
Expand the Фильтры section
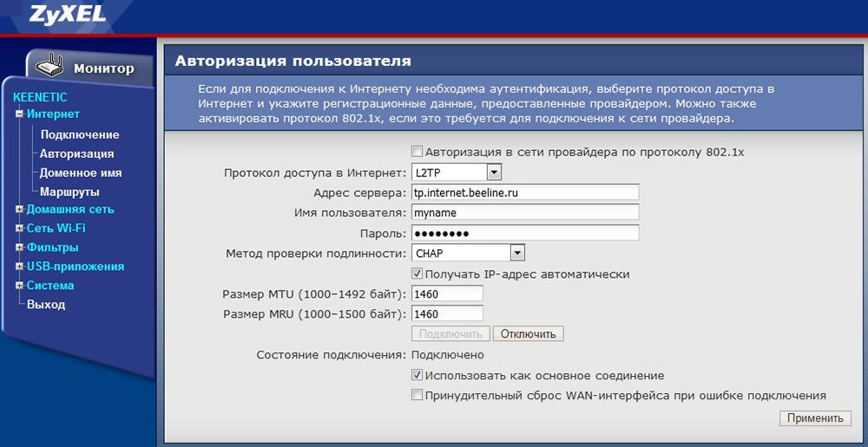tap(20, 247)
